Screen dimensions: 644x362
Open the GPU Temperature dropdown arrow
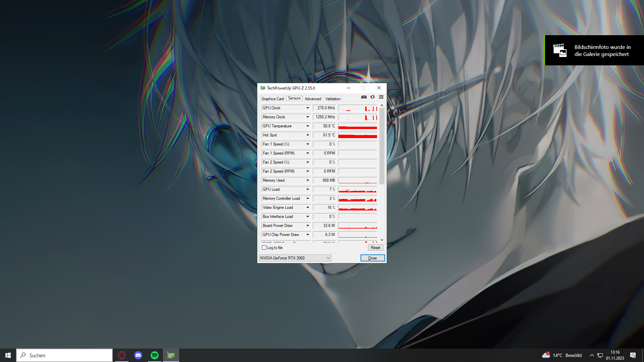click(x=308, y=126)
